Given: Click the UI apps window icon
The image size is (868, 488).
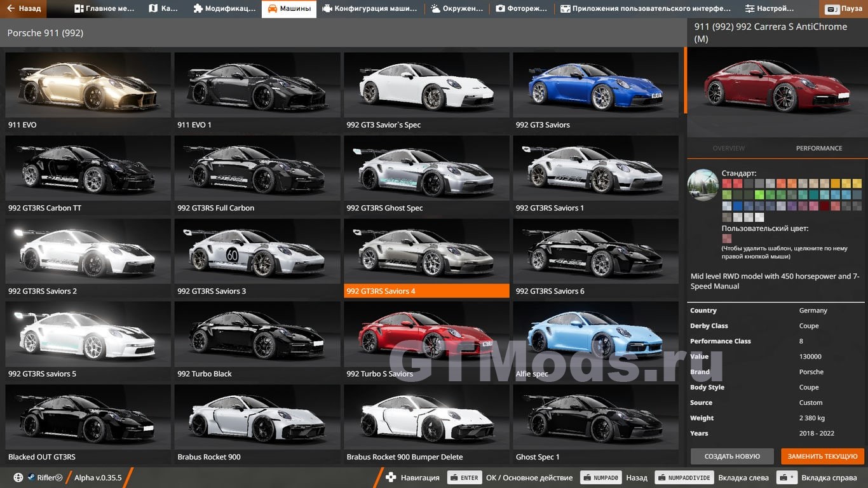Looking at the screenshot, I should click(565, 9).
